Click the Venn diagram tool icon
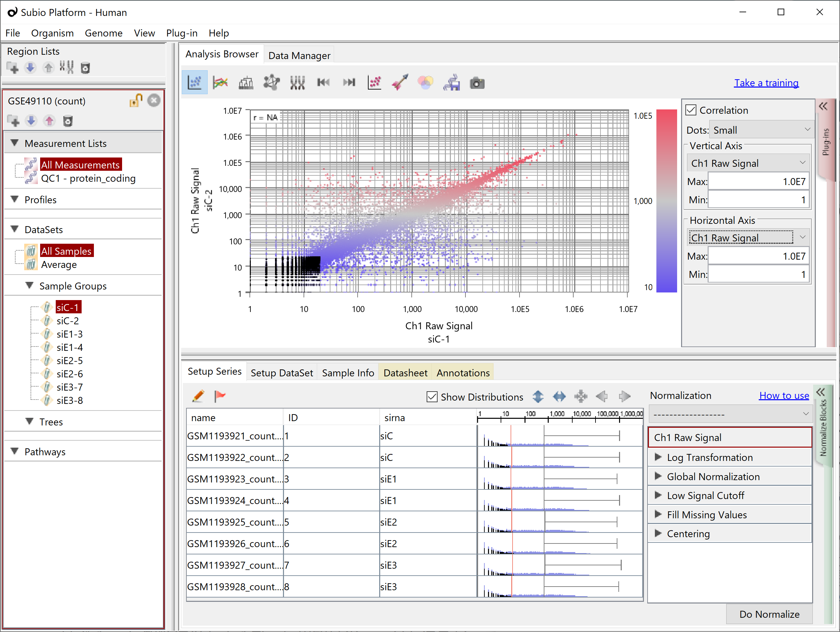Screen dimensions: 840x632 pos(425,83)
